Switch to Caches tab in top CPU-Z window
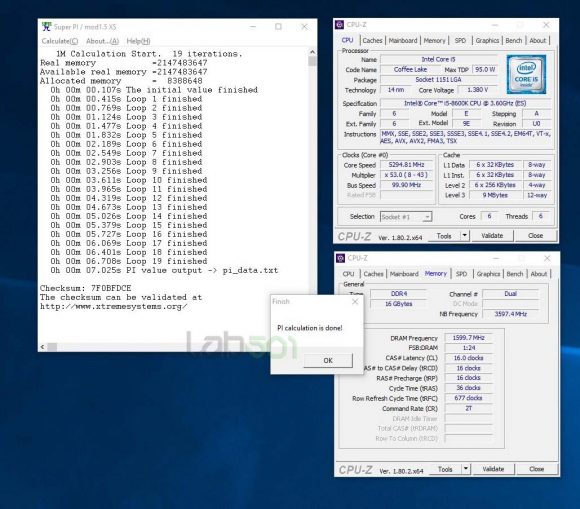This screenshot has height=509, width=580. pos(372,40)
